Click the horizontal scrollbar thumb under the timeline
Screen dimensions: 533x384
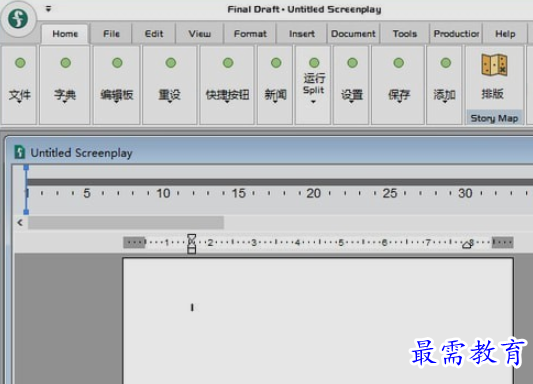126,223
